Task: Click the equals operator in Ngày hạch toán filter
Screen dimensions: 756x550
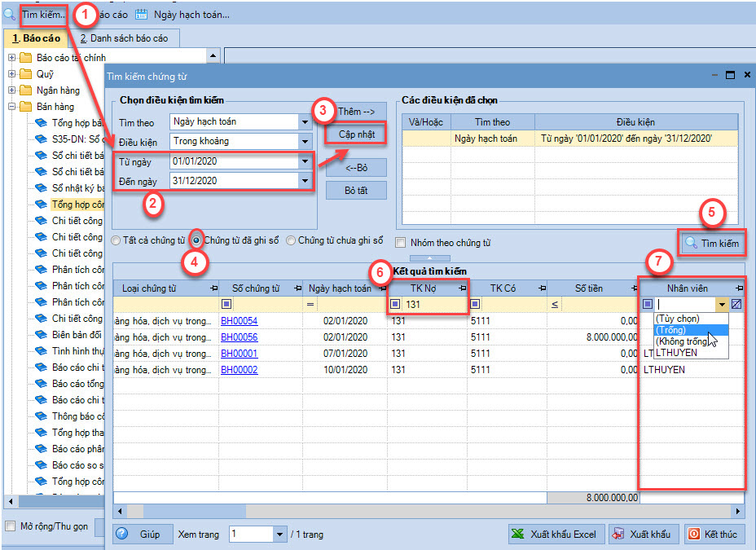Action: pos(310,304)
